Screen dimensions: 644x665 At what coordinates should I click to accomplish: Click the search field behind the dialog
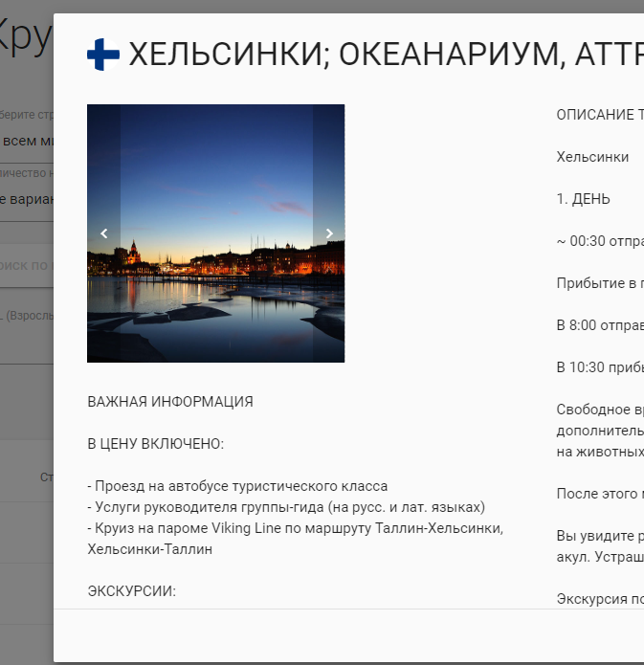(x=27, y=265)
